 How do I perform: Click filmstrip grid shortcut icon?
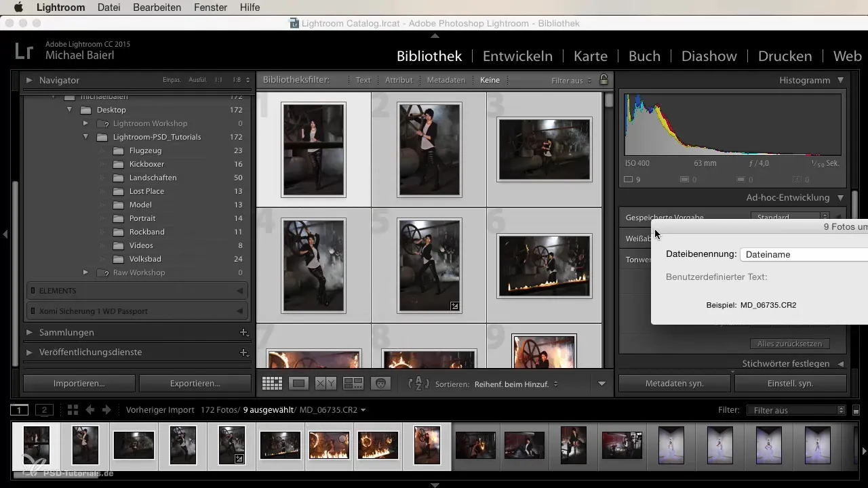[x=73, y=410]
